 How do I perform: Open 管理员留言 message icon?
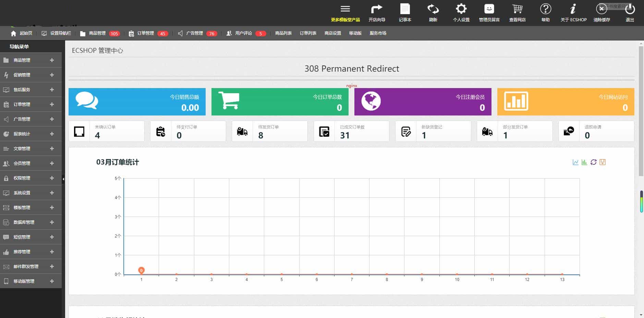[489, 9]
